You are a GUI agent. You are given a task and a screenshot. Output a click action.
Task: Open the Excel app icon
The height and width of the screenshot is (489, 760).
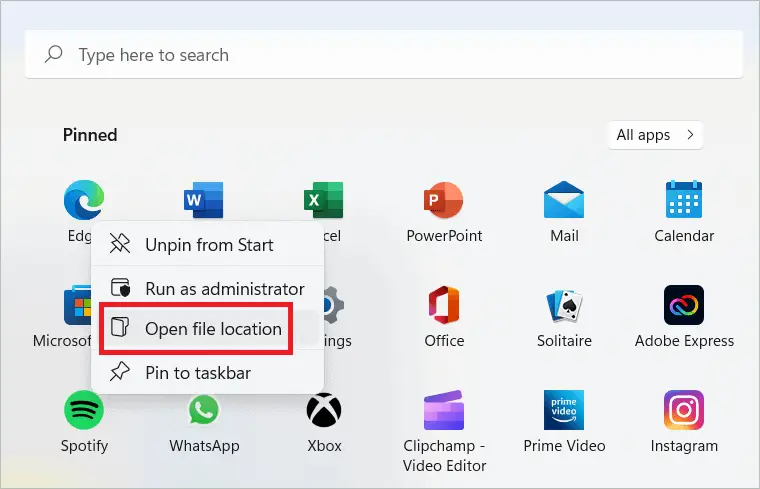point(324,200)
